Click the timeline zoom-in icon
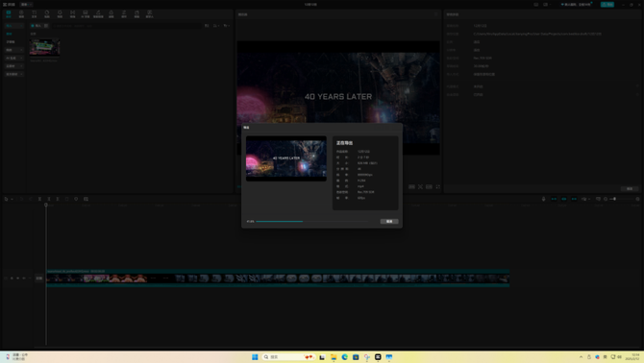644x363 pixels. [637, 199]
